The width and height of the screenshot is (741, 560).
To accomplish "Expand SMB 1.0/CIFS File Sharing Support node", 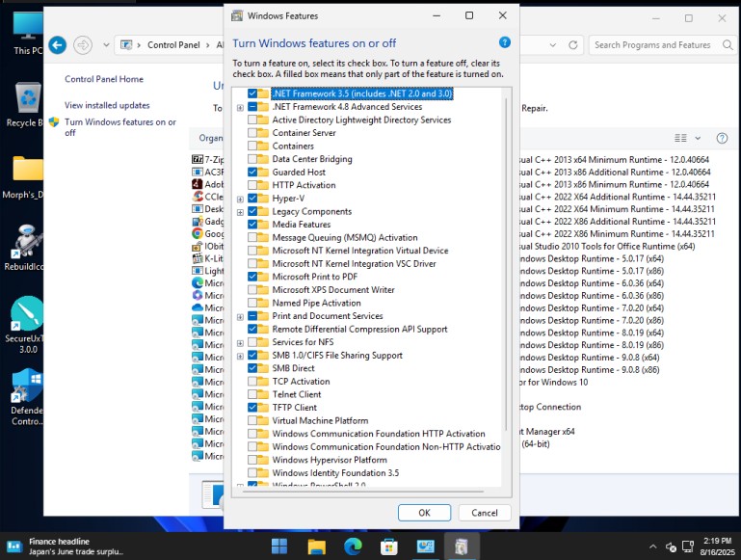I will (240, 356).
